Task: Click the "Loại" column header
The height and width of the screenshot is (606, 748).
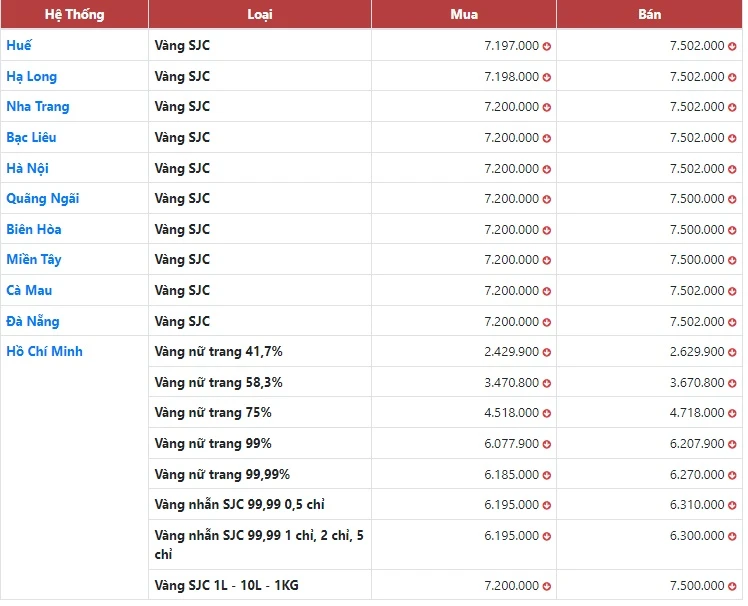Action: (x=259, y=15)
